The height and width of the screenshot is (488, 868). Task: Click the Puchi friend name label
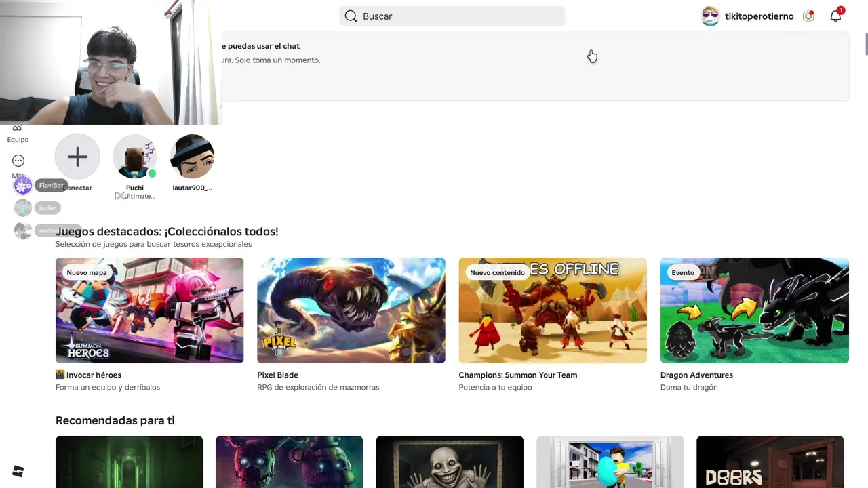tap(135, 188)
